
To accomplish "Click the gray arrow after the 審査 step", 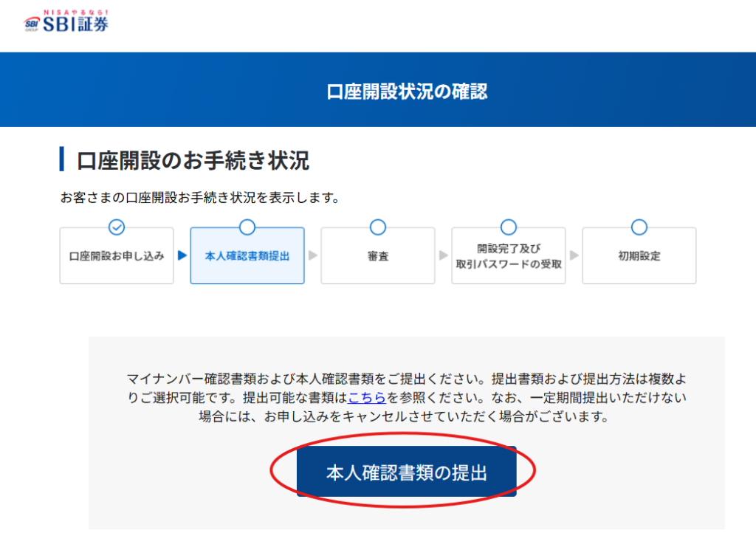I will pyautogui.click(x=444, y=256).
